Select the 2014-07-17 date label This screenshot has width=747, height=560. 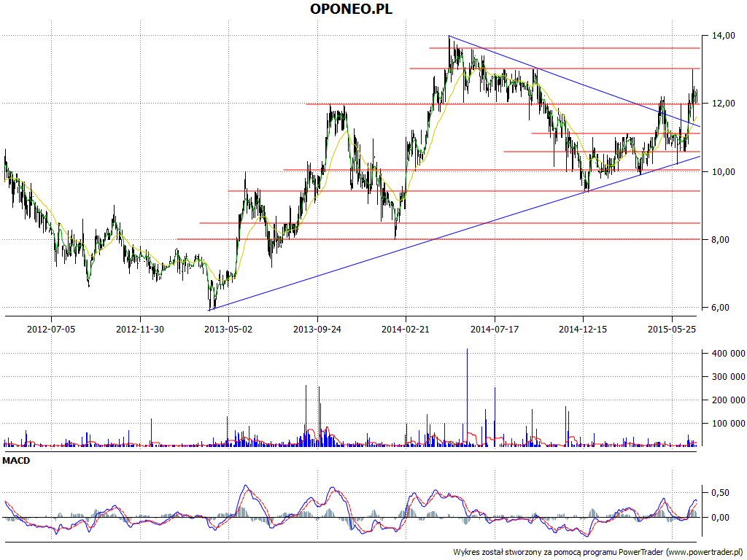495,329
